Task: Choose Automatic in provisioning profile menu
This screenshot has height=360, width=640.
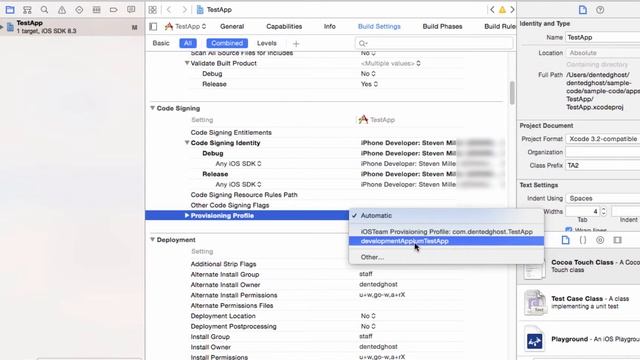Action: [447, 216]
